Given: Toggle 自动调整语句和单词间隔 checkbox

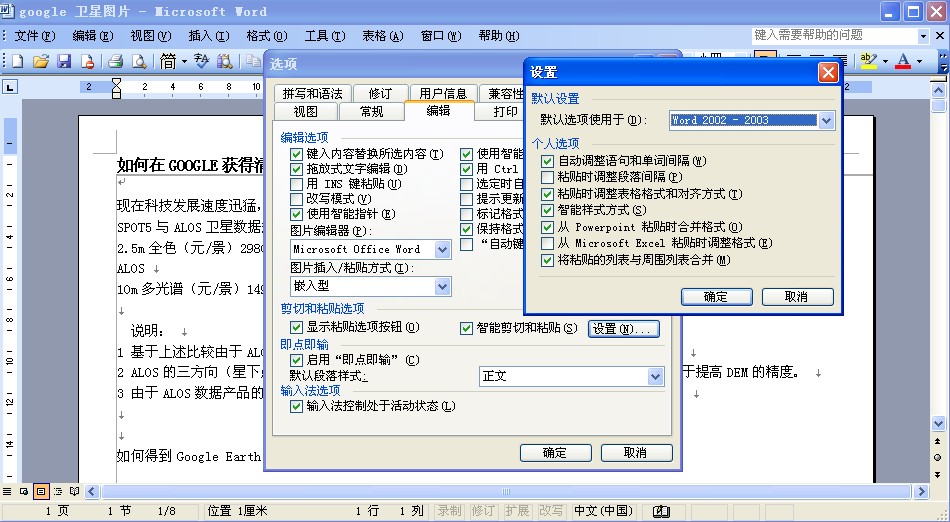Looking at the screenshot, I should pos(547,161).
